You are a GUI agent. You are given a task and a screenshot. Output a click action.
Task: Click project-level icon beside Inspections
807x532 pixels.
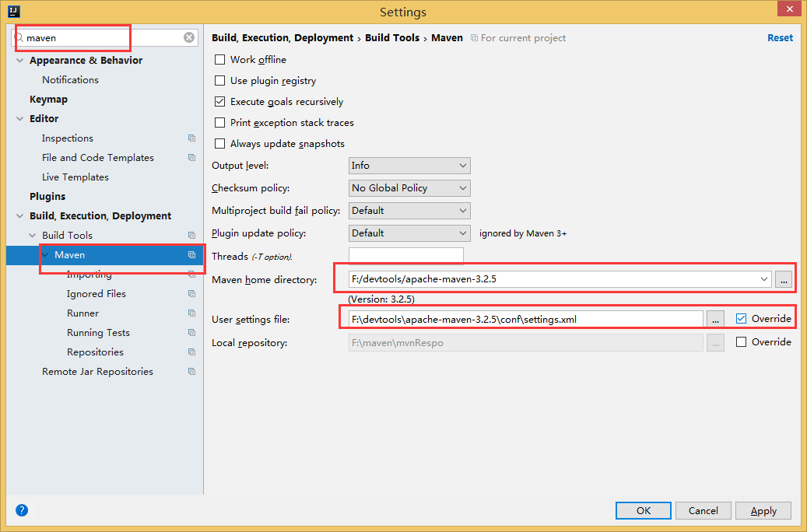coord(192,138)
